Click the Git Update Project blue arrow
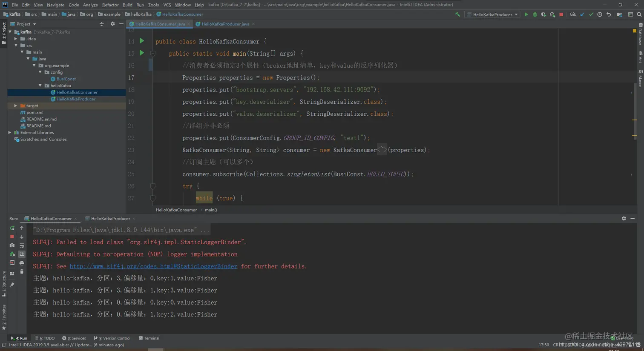644x351 pixels. click(x=582, y=14)
